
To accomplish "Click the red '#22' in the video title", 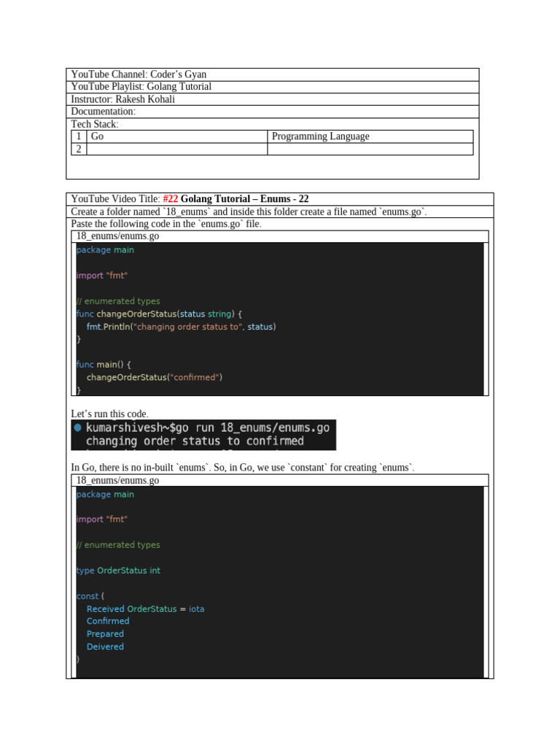I will 170,198.
